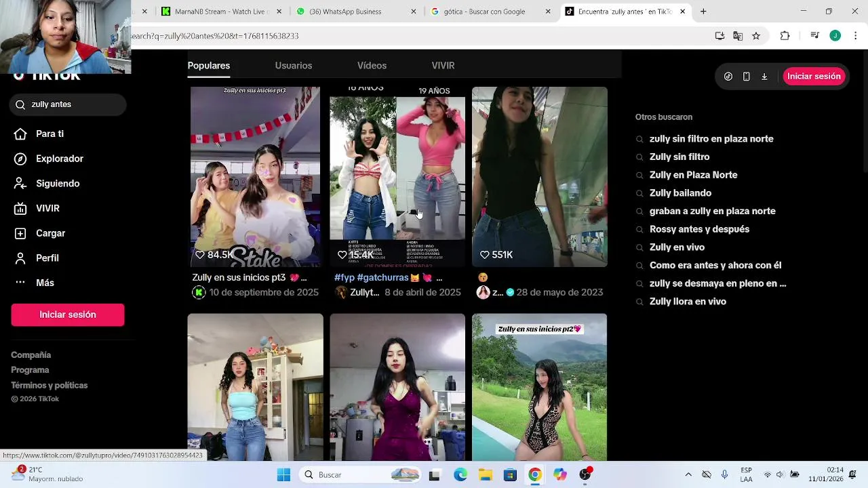The width and height of the screenshot is (868, 488).
Task: Open the video with girl in light blue top
Action: (256, 387)
